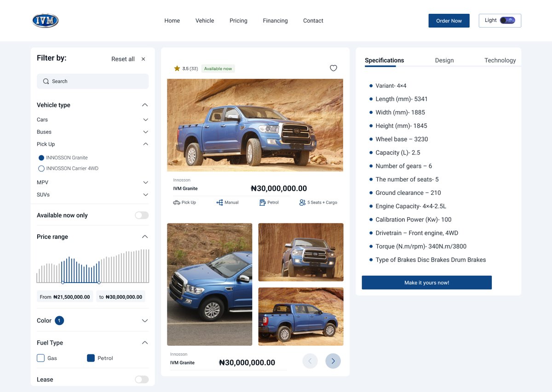Expand the Color filter section
Viewport: 552px width, 392px height.
click(x=145, y=320)
